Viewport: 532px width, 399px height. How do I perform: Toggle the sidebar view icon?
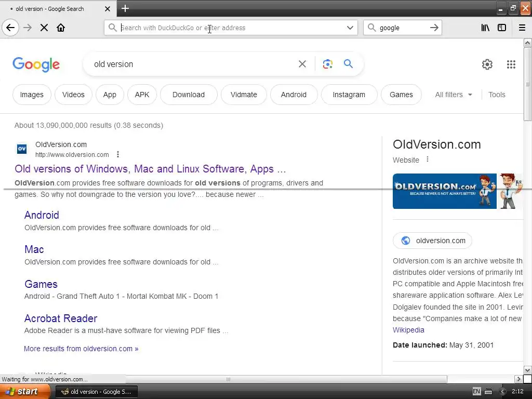[502, 28]
